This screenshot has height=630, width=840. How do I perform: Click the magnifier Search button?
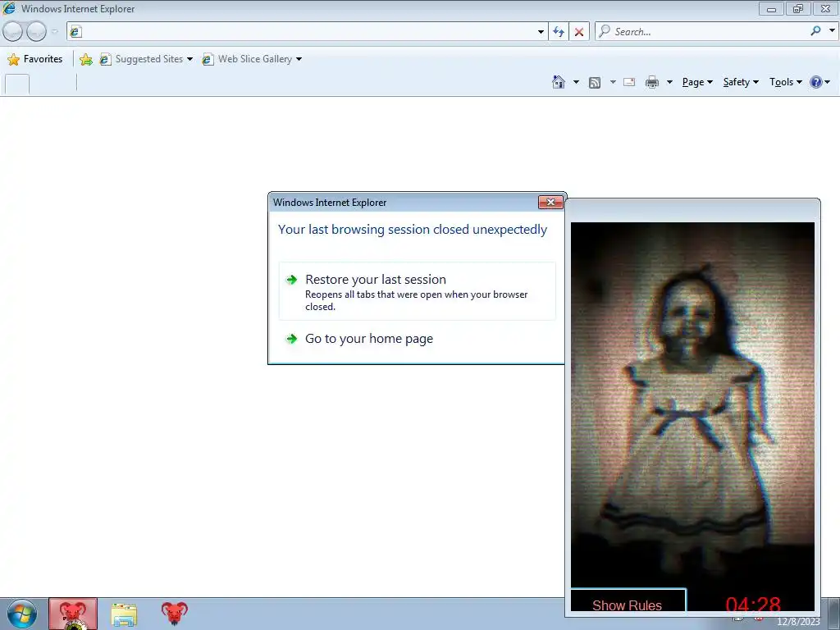point(816,31)
